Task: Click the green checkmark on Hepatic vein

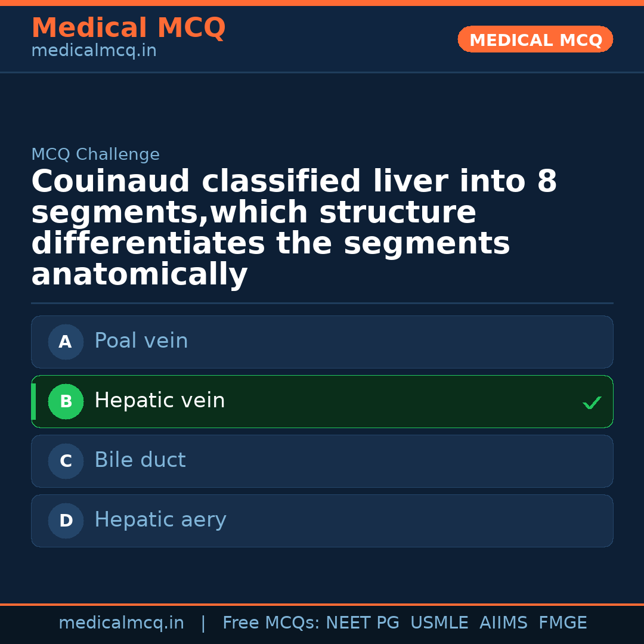Action: click(592, 403)
